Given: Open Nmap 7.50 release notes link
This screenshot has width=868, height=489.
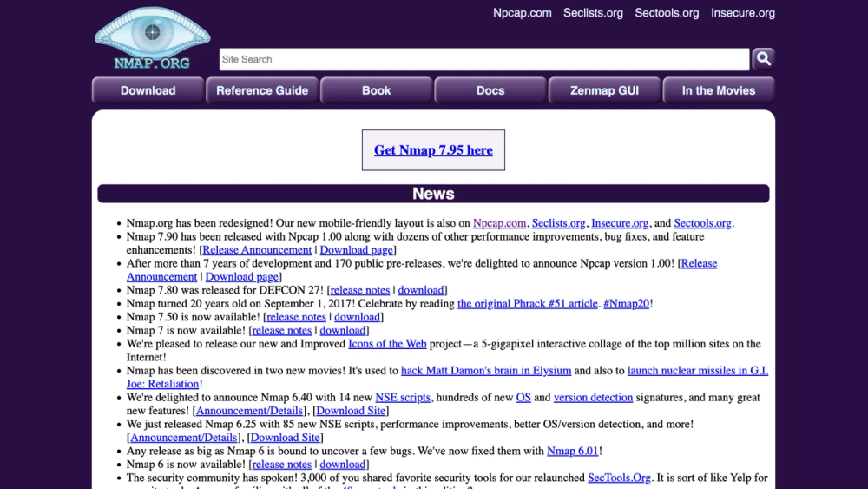Looking at the screenshot, I should click(296, 317).
